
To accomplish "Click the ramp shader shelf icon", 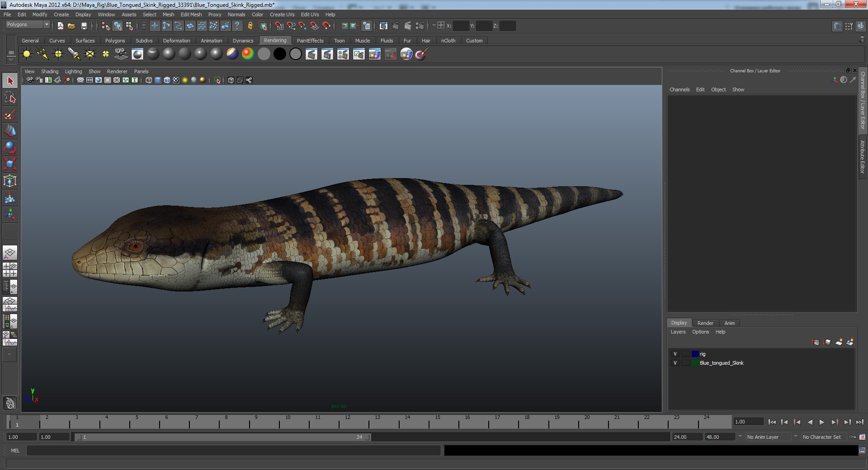I will coord(248,54).
